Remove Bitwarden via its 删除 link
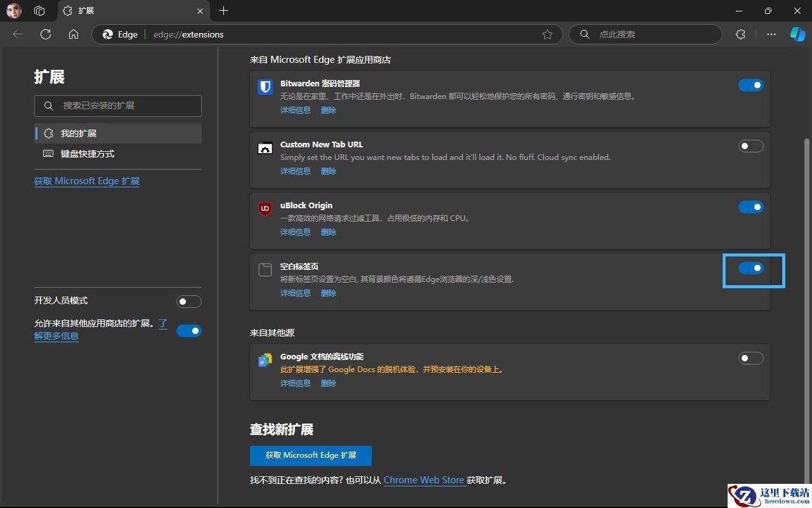The height and width of the screenshot is (508, 812). pos(329,110)
